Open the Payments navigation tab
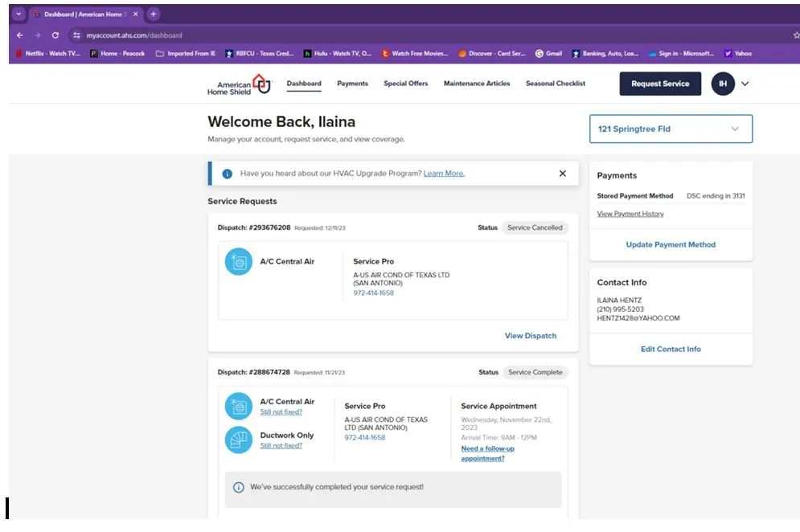 tap(352, 84)
